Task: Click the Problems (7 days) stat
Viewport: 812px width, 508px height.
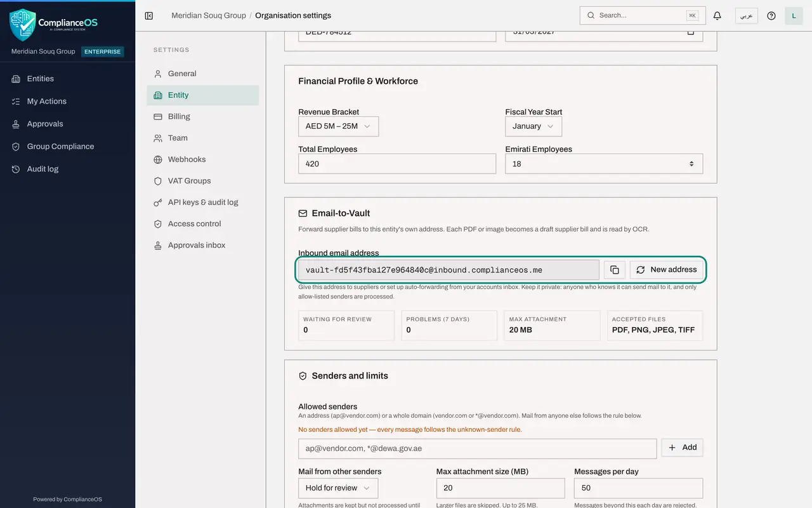Action: 449,325
